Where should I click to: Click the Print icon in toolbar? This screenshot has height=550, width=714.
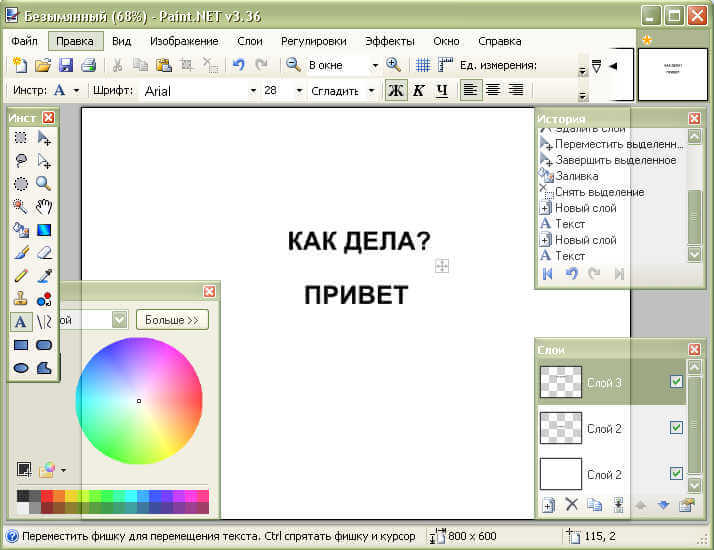tap(89, 65)
